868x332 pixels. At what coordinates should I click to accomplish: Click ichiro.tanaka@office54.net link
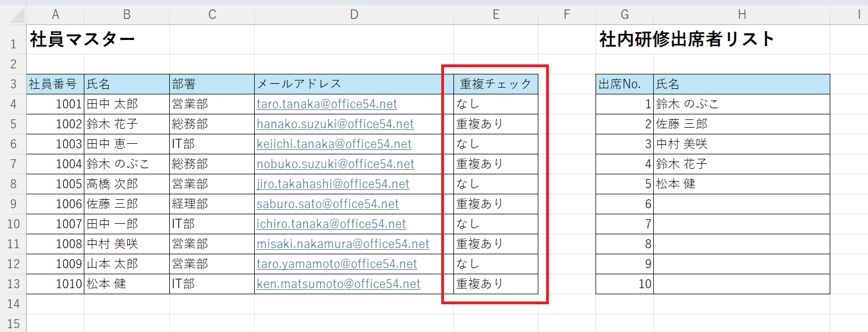point(331,224)
